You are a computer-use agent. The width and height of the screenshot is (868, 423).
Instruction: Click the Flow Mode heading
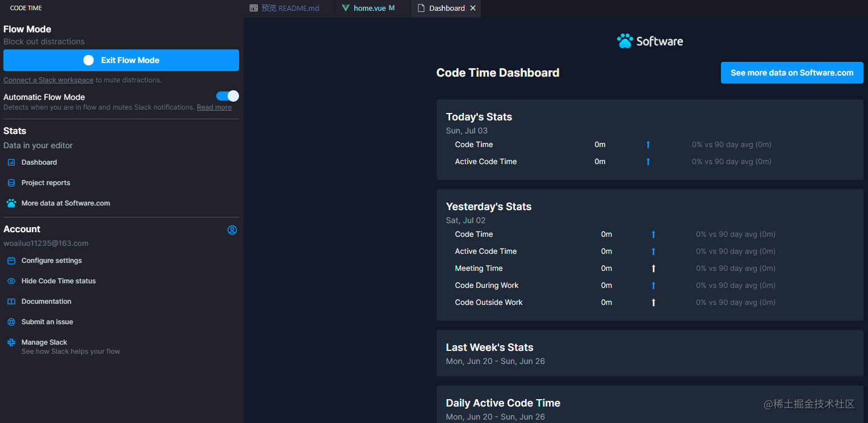coord(27,29)
